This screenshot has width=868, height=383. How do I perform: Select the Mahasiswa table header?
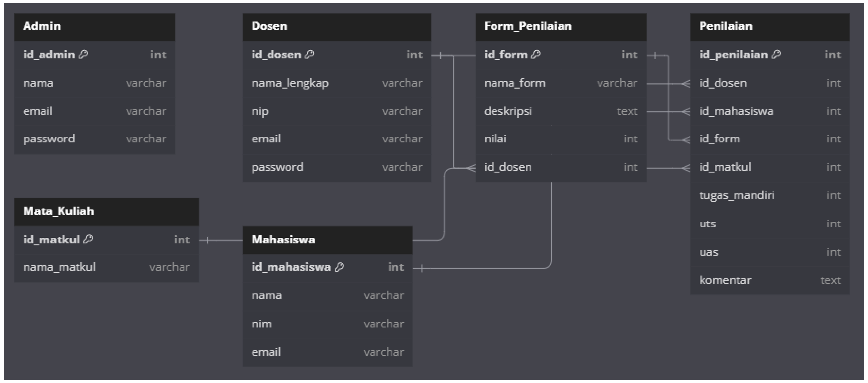(x=328, y=240)
